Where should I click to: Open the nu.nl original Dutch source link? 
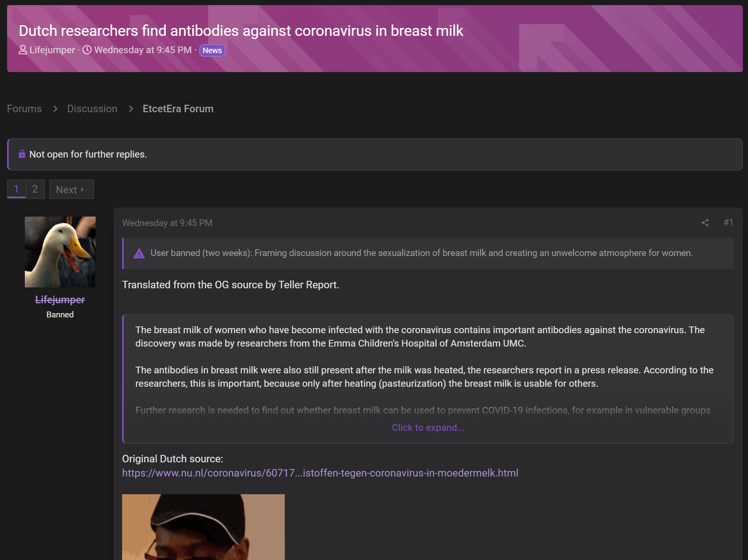[x=320, y=473]
